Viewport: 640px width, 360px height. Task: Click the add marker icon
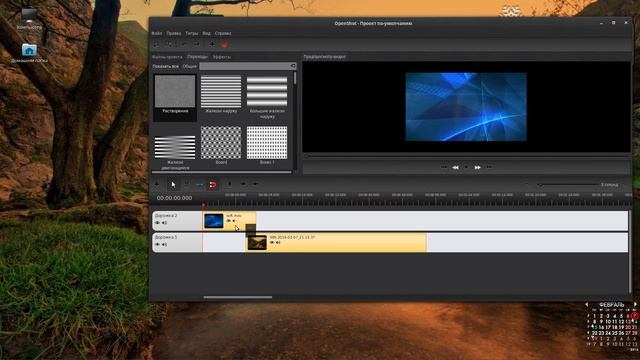(229, 184)
